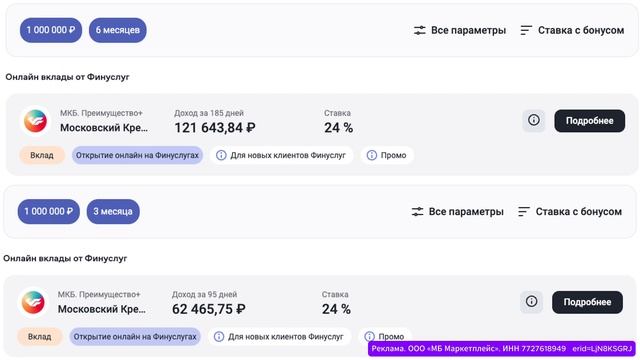This screenshot has height=360, width=640.
Task: Click Подробнее in the 62 465,75 ₽ offer
Action: pos(587,302)
